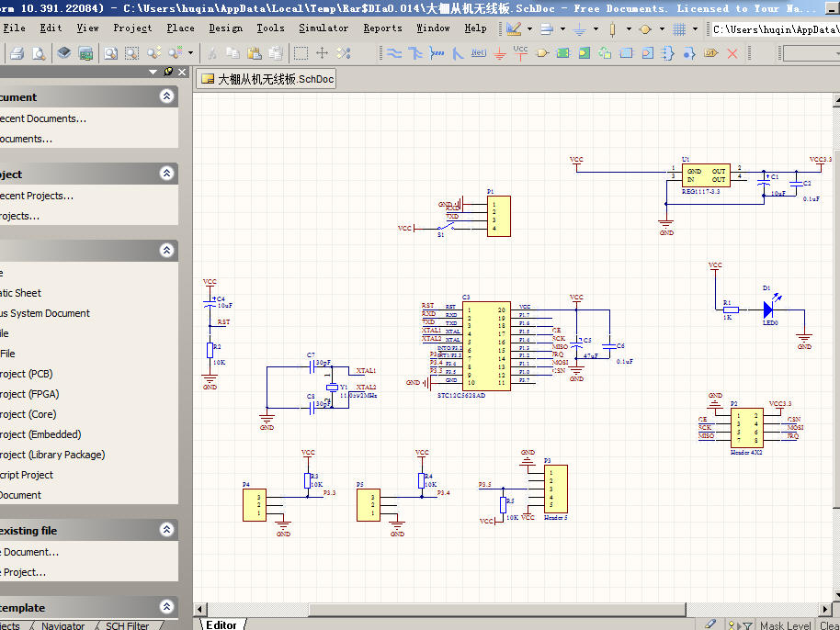Collapse the second panel section chevron
Image resolution: width=840 pixels, height=630 pixels.
click(166, 174)
